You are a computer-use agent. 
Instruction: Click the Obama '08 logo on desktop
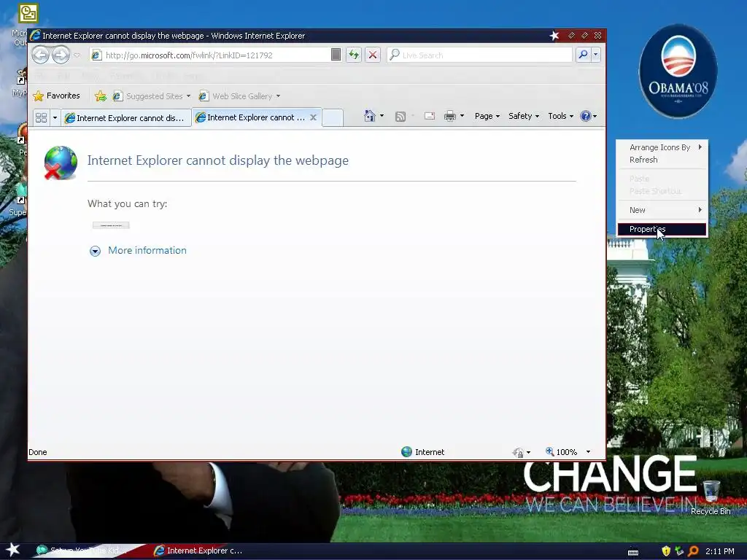point(678,71)
